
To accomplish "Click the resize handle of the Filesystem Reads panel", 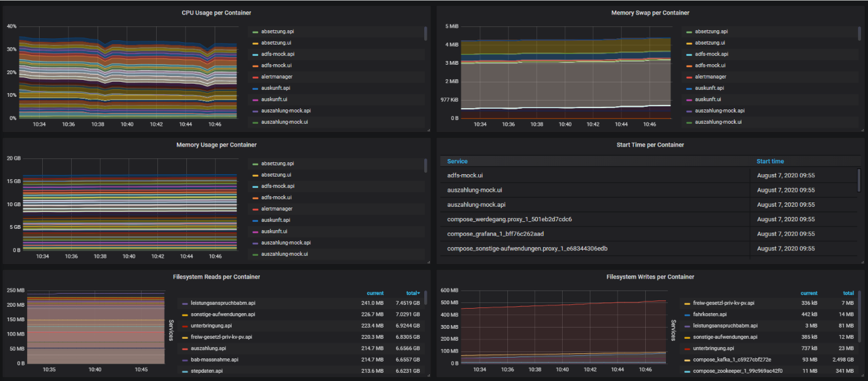I will click(x=428, y=376).
